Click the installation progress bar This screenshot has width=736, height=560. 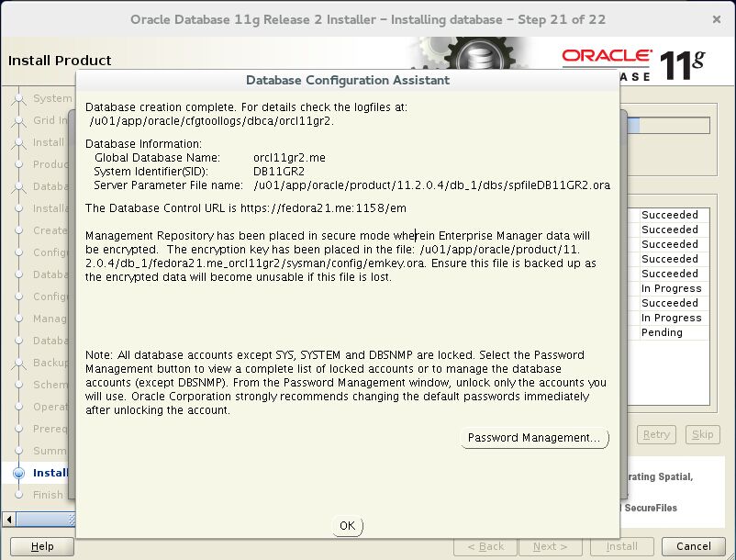pos(668,126)
